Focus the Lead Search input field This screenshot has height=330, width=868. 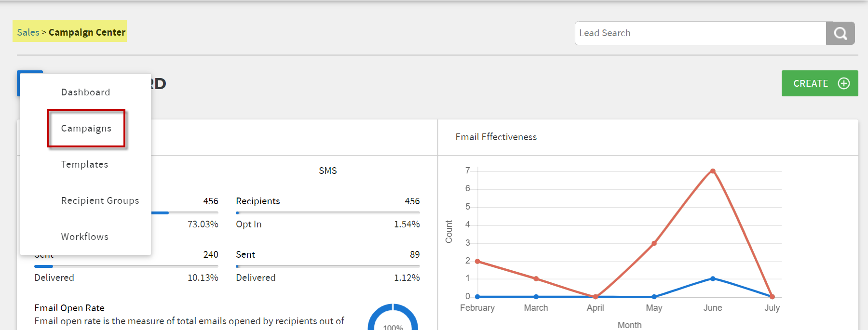click(700, 33)
